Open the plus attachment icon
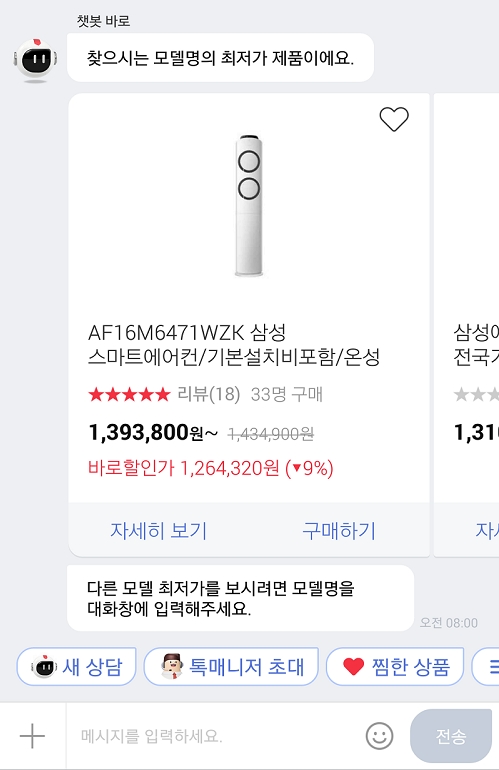The width and height of the screenshot is (499, 770). (x=32, y=736)
